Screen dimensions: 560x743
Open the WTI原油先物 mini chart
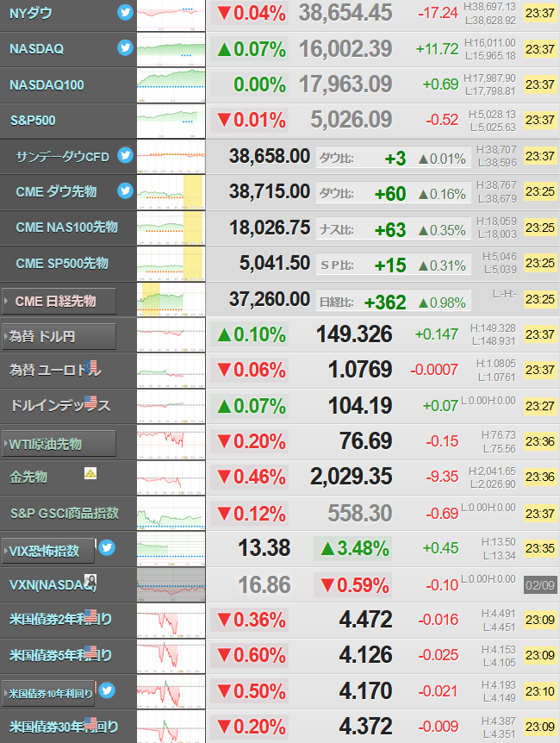click(171, 442)
